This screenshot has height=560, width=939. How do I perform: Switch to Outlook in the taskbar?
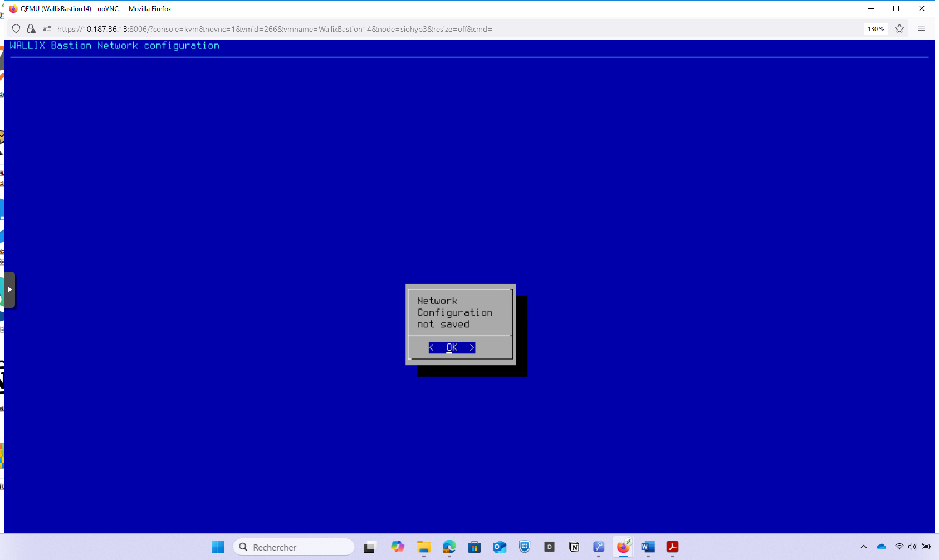tap(500, 547)
